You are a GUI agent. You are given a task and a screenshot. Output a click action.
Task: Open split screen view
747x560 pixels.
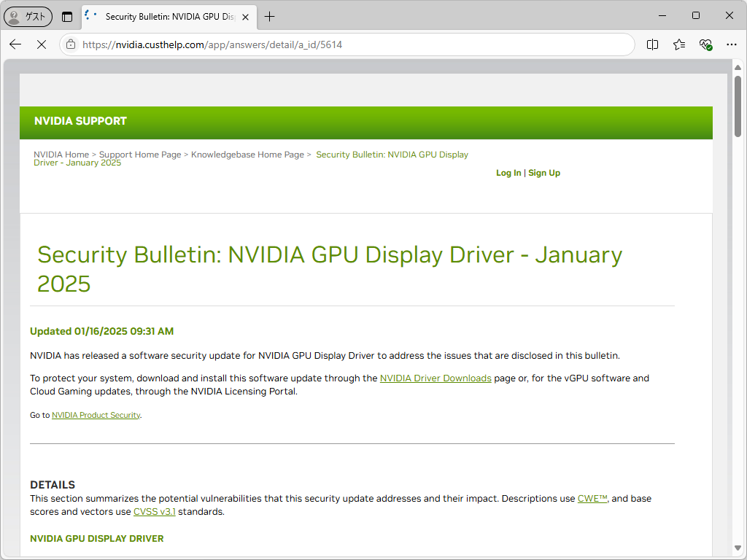tap(652, 44)
